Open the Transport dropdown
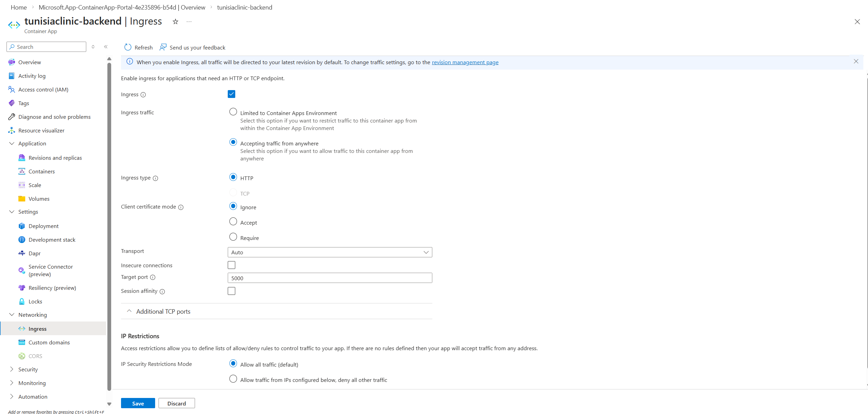Screen dimensions: 868x414 [x=330, y=252]
